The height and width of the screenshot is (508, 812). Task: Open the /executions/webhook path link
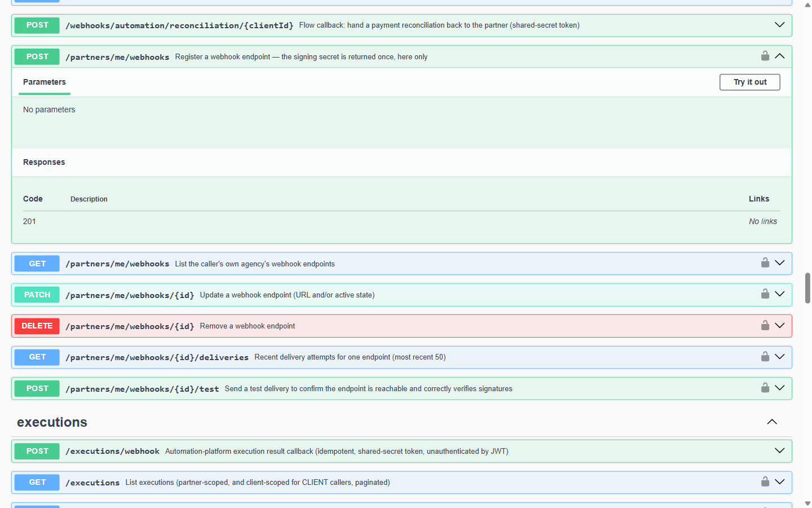112,451
